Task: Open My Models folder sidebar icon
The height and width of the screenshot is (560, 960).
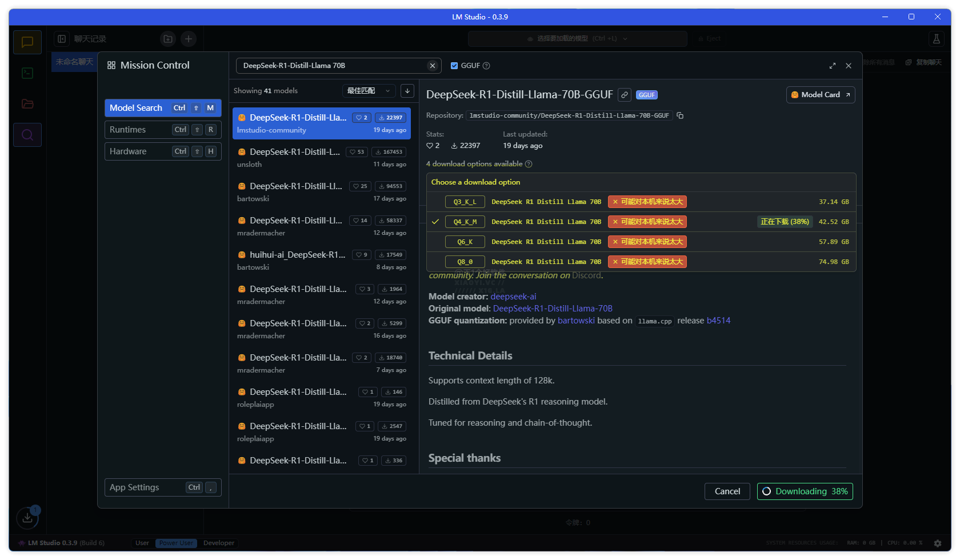Action: (27, 104)
